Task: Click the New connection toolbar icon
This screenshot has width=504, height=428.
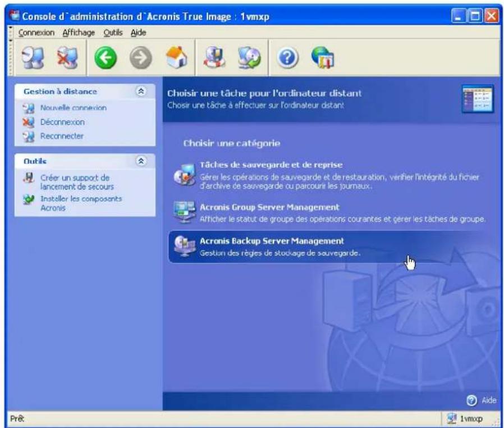Action: (x=33, y=58)
